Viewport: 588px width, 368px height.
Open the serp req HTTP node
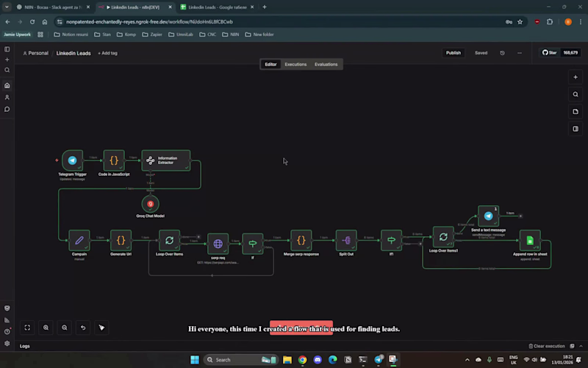[218, 244]
